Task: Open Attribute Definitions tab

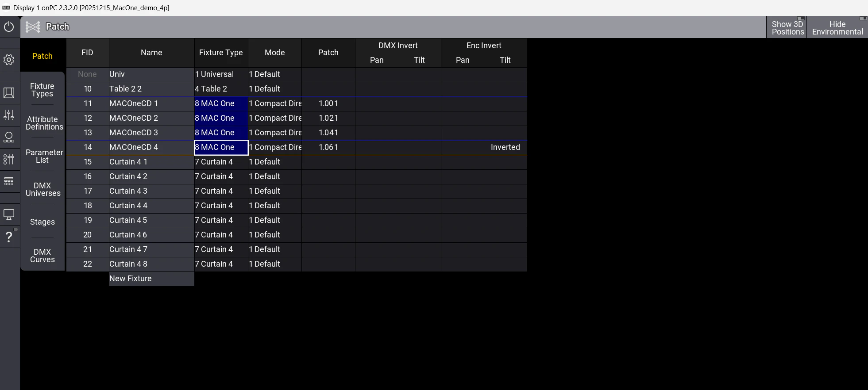Action: pos(43,123)
